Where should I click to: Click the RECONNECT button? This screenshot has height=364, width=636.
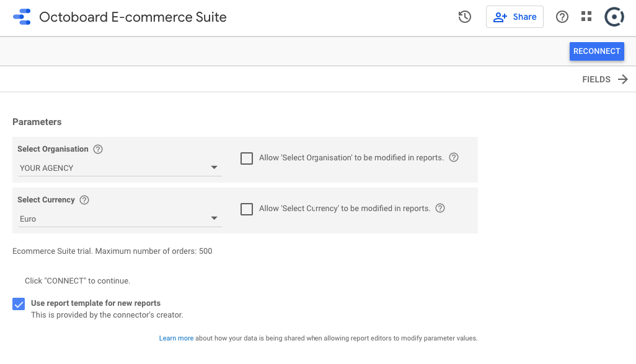coord(597,51)
